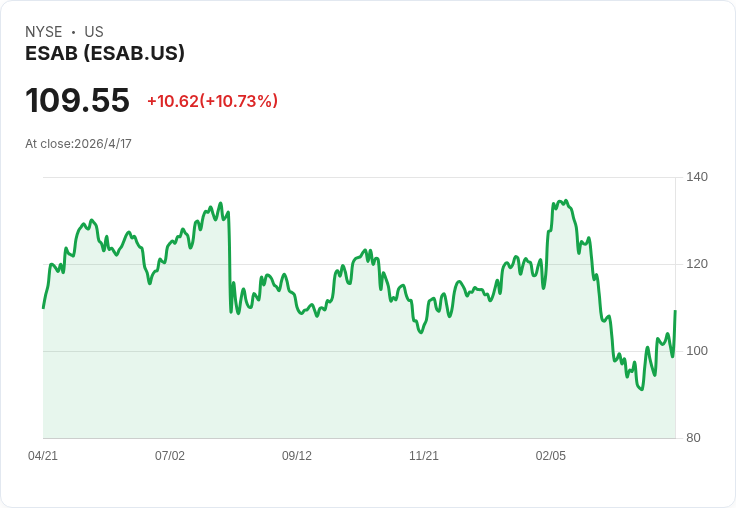Click the US market label

tap(94, 32)
